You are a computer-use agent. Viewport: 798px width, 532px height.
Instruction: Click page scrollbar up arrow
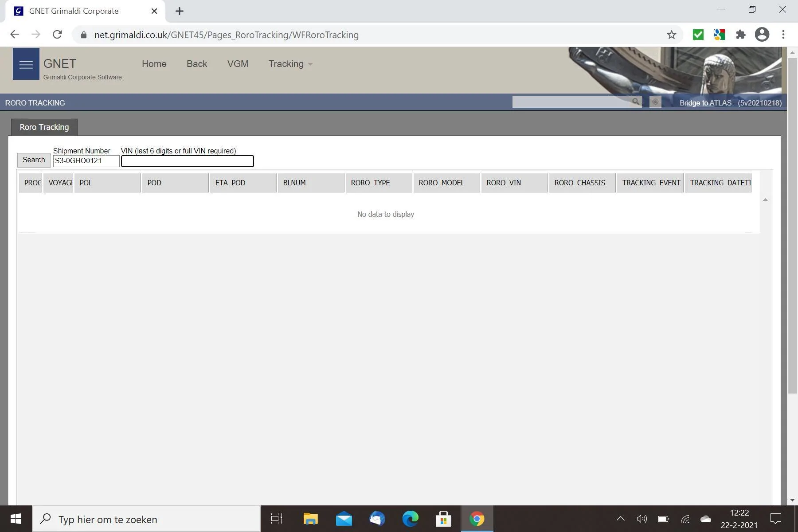point(792,52)
